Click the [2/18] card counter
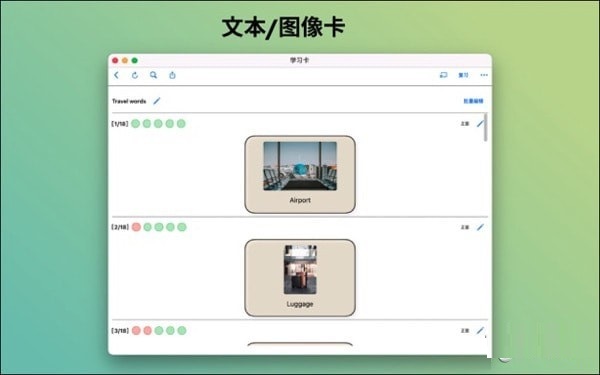 click(x=120, y=227)
